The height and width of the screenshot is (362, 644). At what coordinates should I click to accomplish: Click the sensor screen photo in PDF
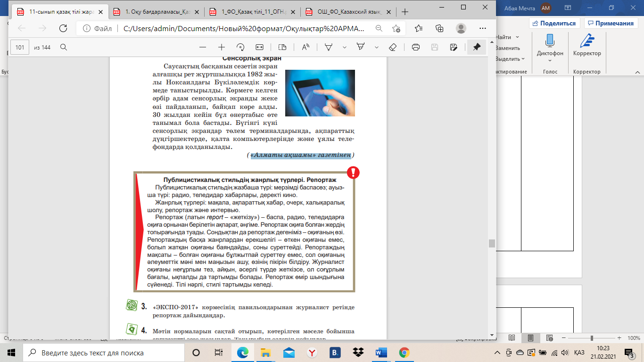(320, 93)
